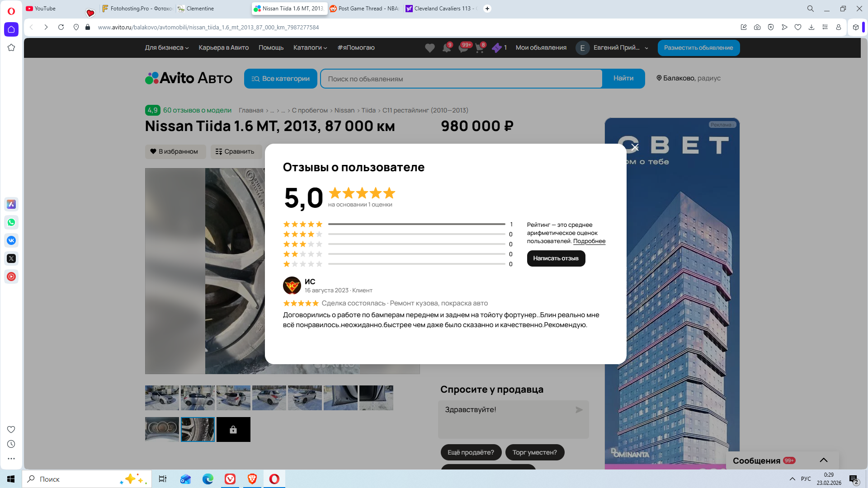Viewport: 868px width, 488px height.
Task: Open WhatsApp from Opera sidebar
Action: point(11,222)
